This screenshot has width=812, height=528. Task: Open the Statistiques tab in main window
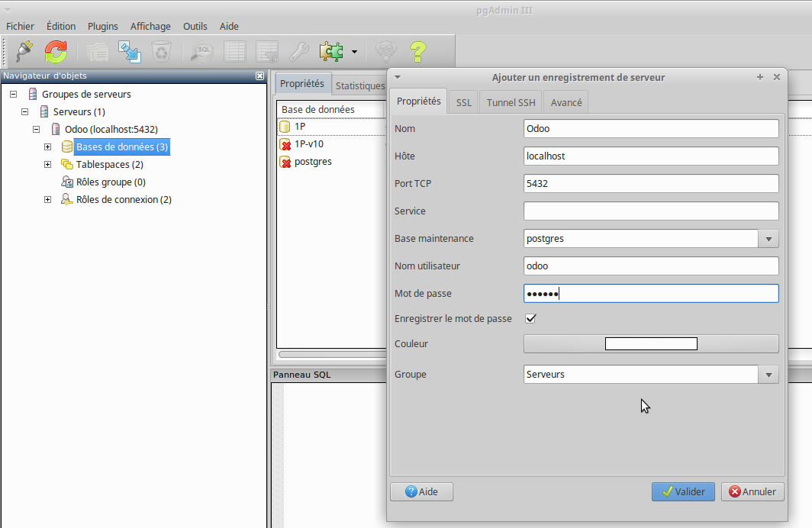click(x=360, y=86)
